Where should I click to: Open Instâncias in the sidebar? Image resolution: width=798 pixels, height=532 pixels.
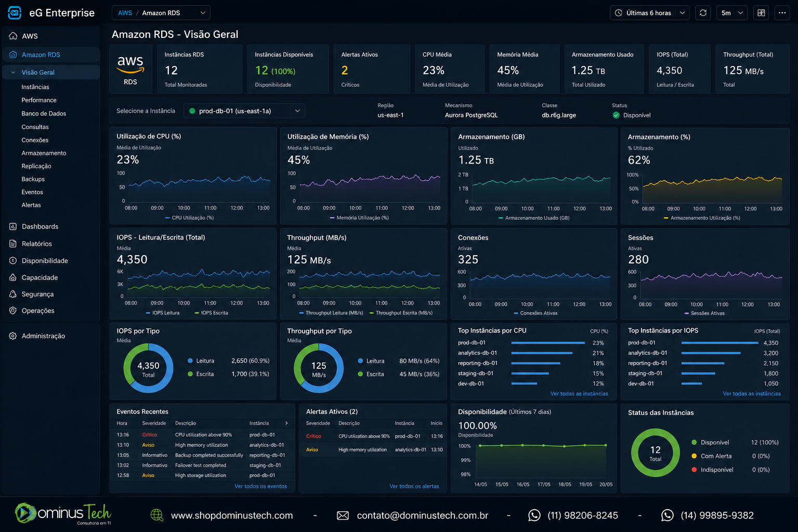(35, 87)
